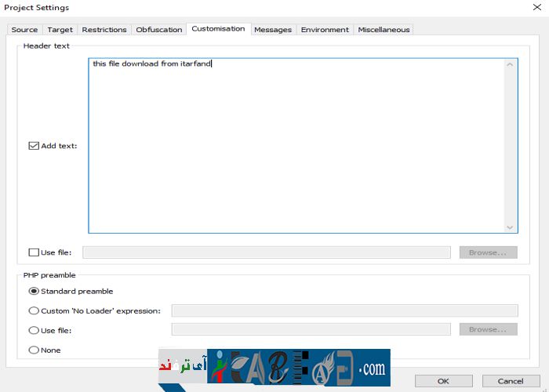Screen dimensions: 549x392
Task: Uncheck the Add text checkbox
Action: [34, 146]
